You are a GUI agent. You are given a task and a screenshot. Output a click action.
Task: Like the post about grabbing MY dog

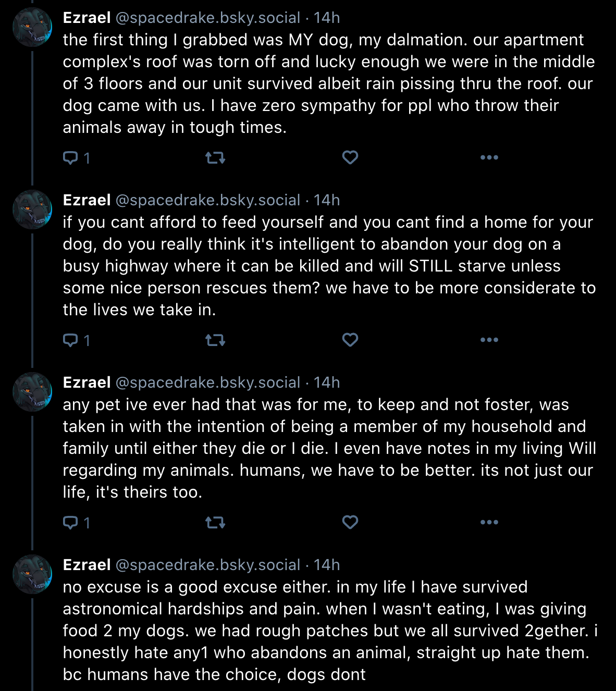point(350,157)
